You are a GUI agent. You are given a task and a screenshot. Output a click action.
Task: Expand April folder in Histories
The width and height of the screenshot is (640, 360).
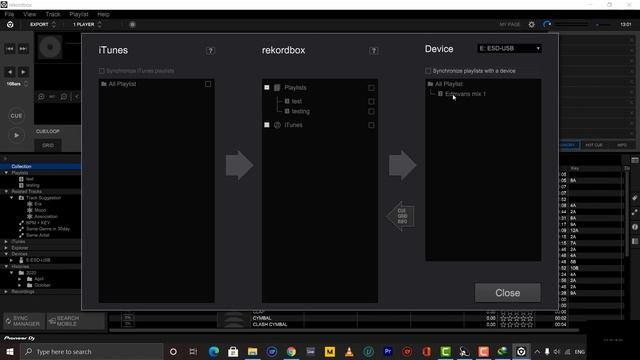(x=20, y=279)
